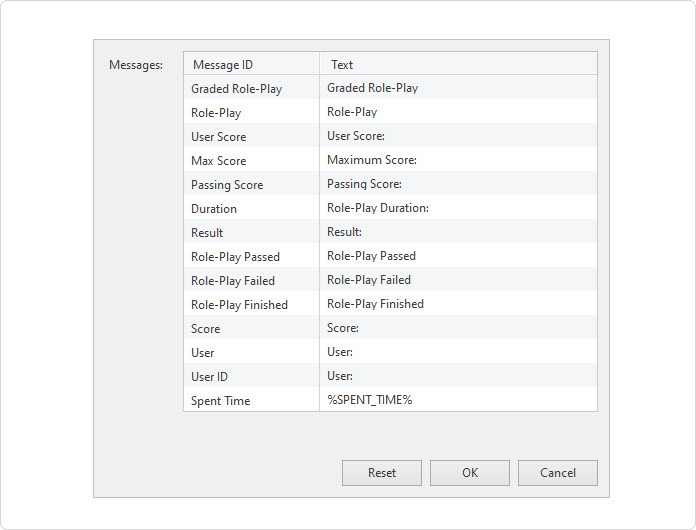Edit the 'Role-Play Finished' text cell
This screenshot has height=530, width=696.
(x=458, y=304)
